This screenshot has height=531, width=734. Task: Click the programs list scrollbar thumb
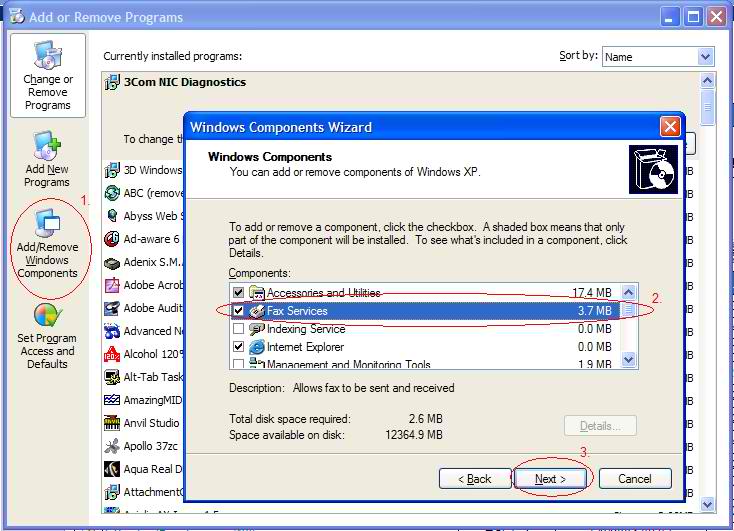click(x=707, y=107)
